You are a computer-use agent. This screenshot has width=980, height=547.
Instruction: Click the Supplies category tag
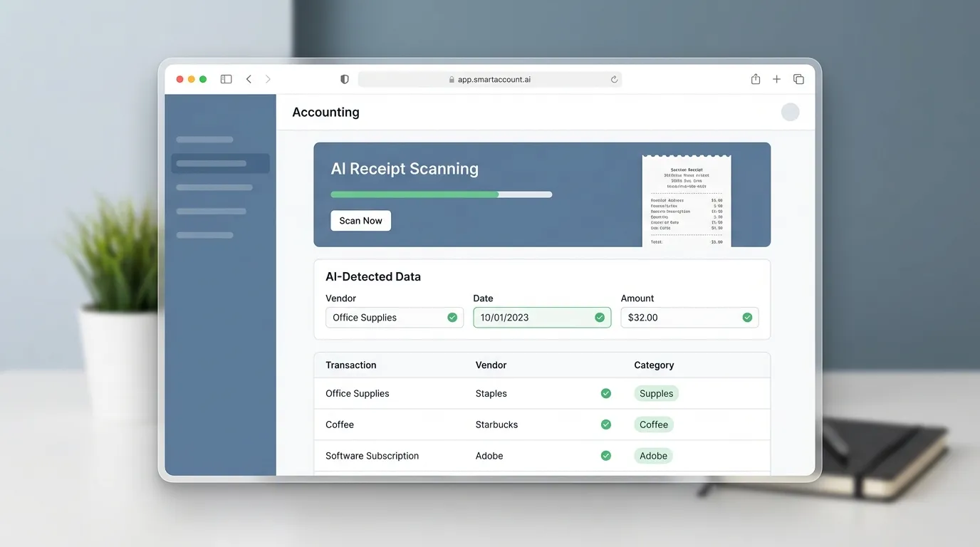[656, 393]
